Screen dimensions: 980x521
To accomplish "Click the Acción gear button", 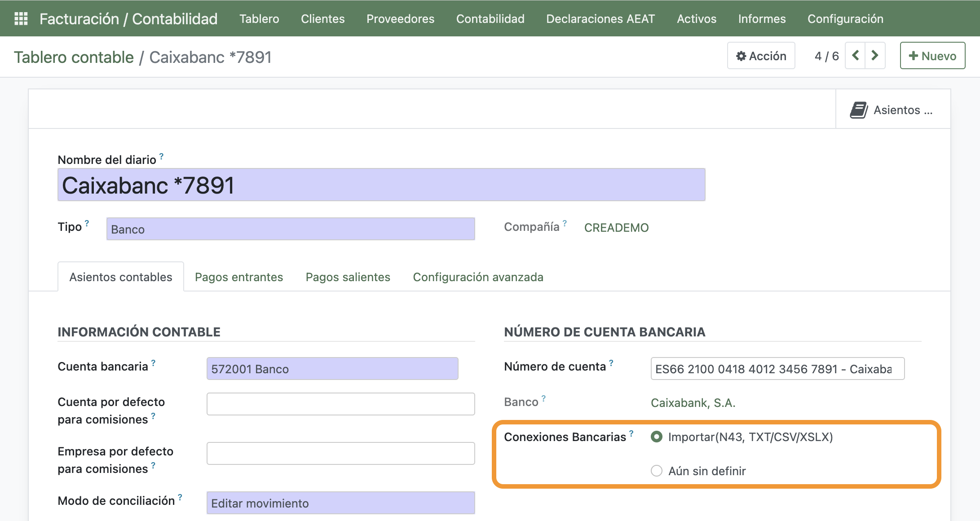I will pyautogui.click(x=761, y=56).
